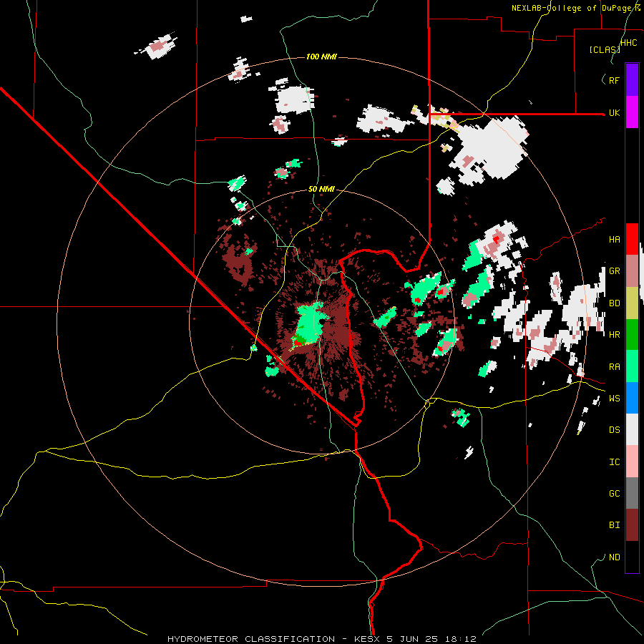The image size is (644, 644).
Task: Click the RF legend label
Action: tap(614, 80)
